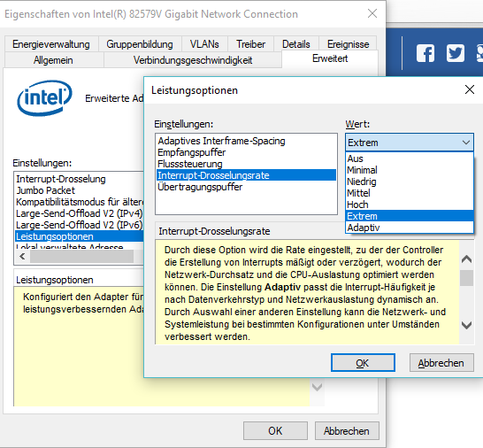The height and width of the screenshot is (448, 483).
Task: Click OK in the Leistungsoptionen dialog
Action: click(363, 363)
